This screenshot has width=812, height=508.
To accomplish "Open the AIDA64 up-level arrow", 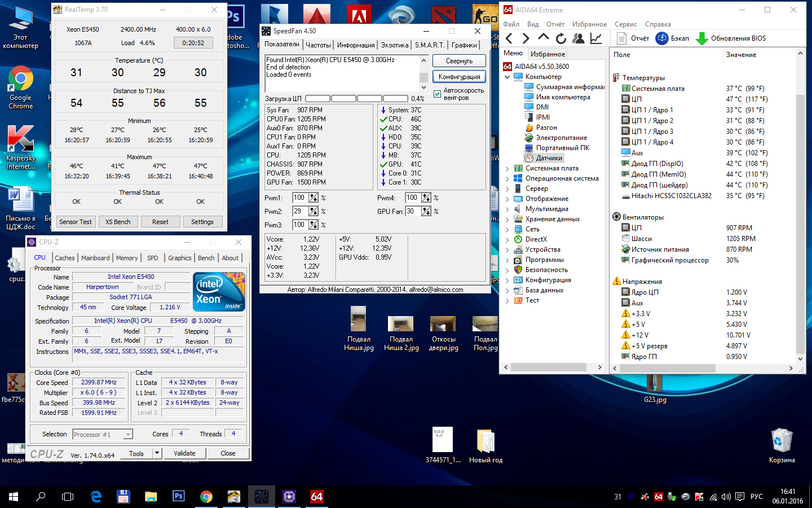I will point(543,38).
